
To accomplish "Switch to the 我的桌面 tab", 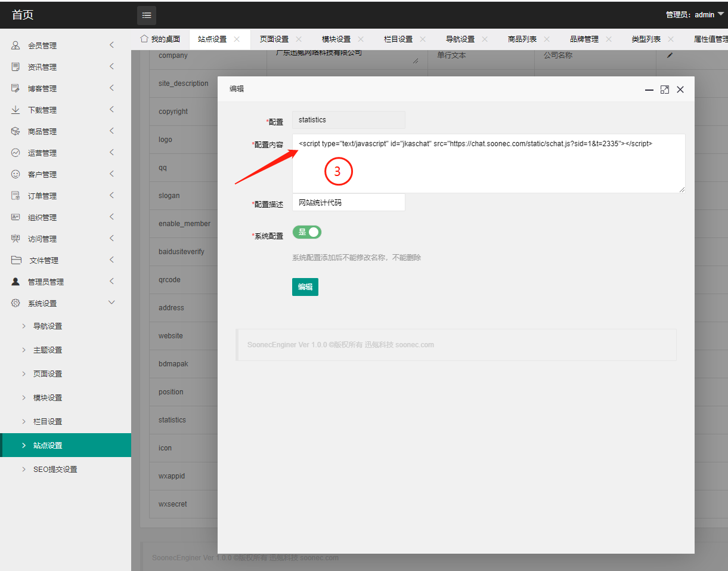I will tap(160, 39).
